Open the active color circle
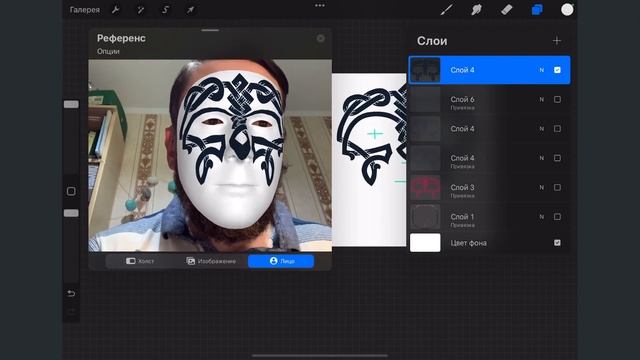 (x=567, y=10)
